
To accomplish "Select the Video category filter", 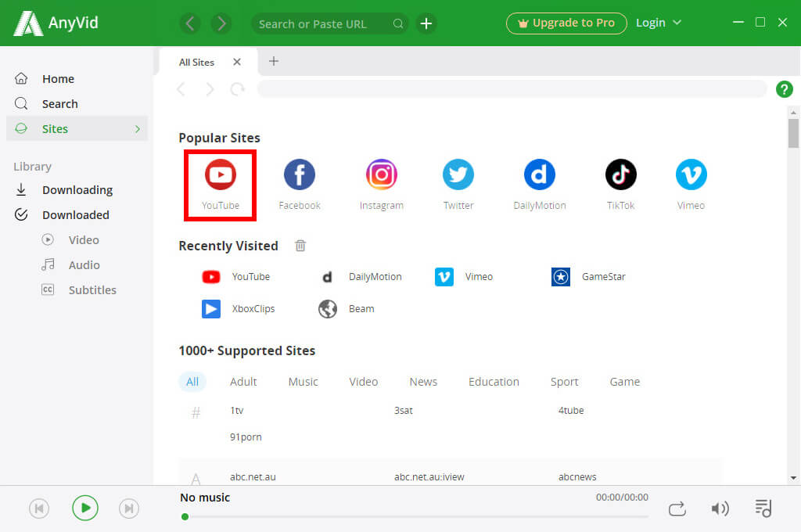I will pos(363,382).
